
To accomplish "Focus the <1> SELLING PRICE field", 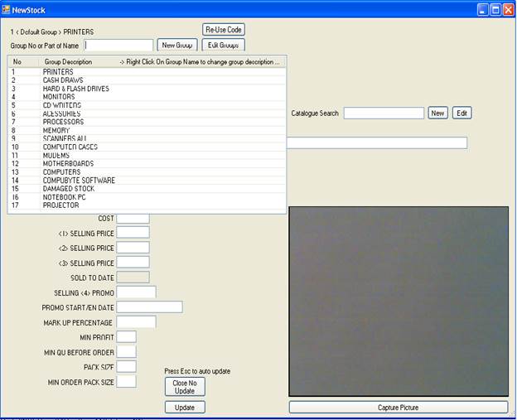I will (133, 233).
